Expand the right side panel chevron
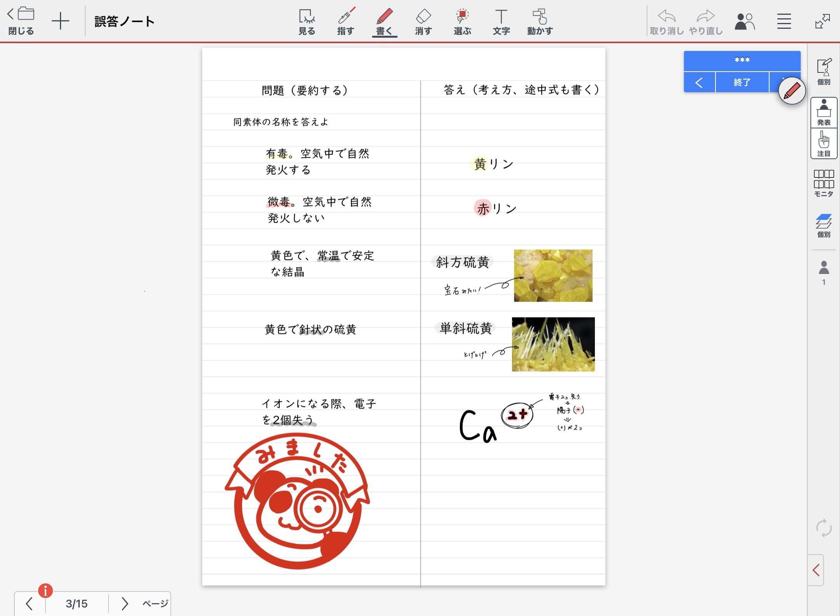This screenshot has width=840, height=616. pyautogui.click(x=816, y=570)
